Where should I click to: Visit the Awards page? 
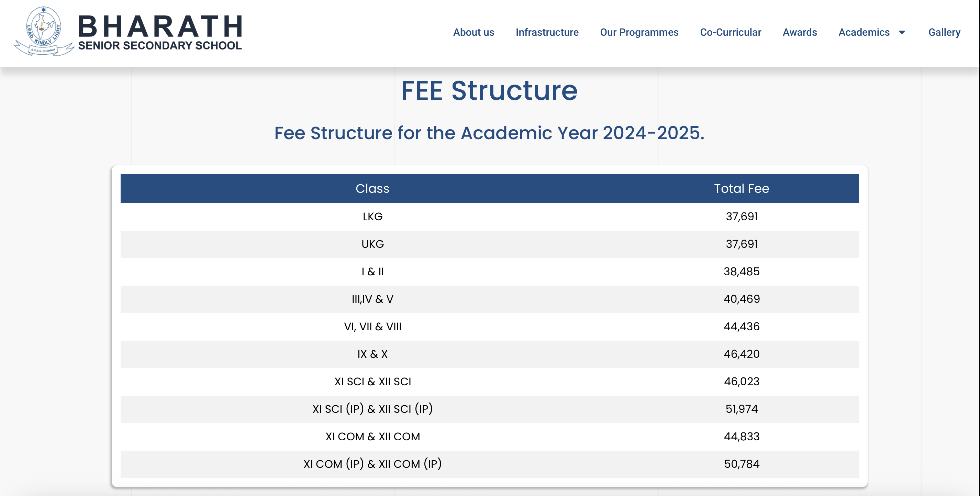tap(800, 32)
